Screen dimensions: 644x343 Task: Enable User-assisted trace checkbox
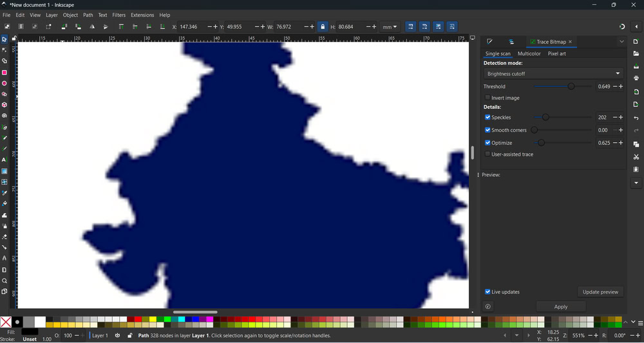coord(488,154)
